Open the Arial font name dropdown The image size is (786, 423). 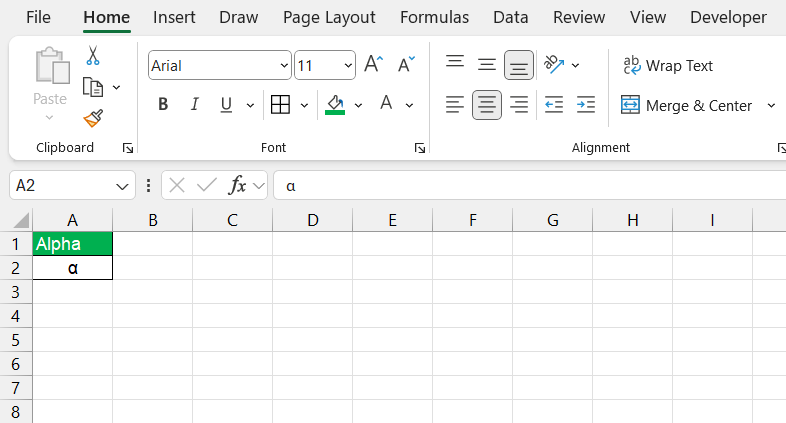[284, 65]
